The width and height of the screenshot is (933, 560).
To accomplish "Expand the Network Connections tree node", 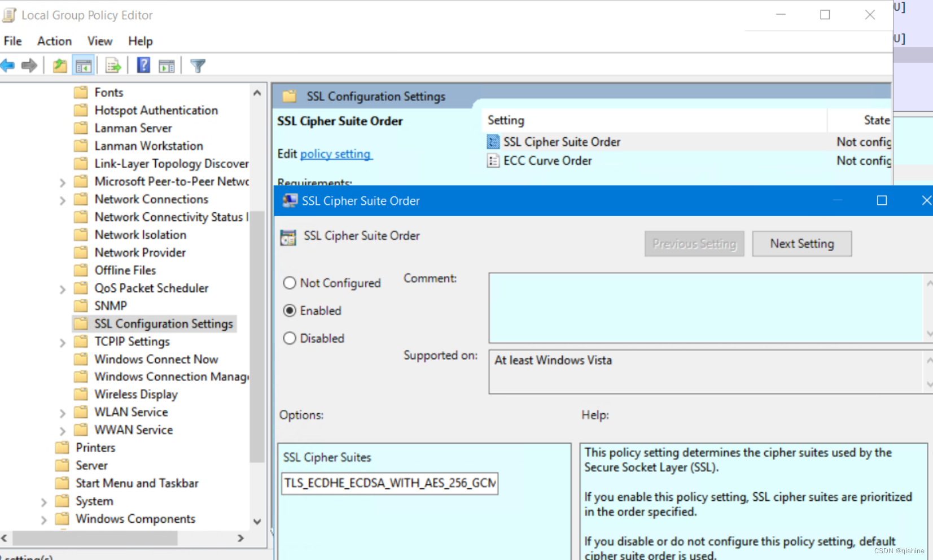I will click(62, 199).
